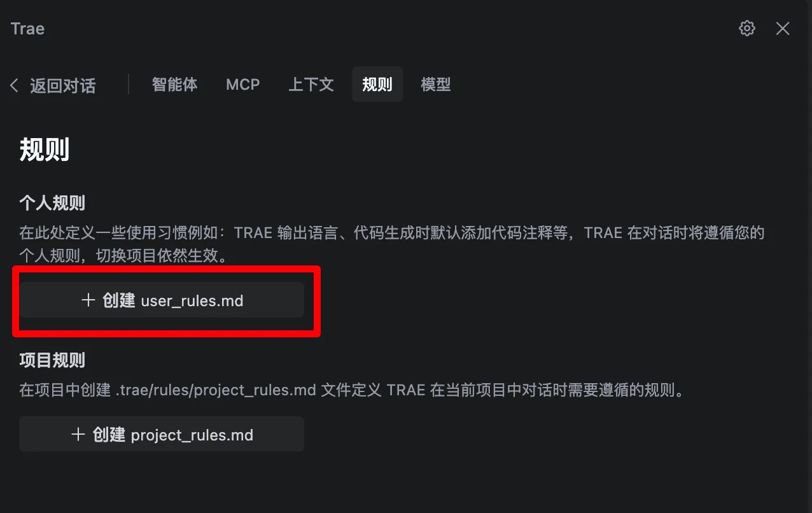Click plus icon beside user_rules.md
812x513 pixels.
pyautogui.click(x=88, y=300)
